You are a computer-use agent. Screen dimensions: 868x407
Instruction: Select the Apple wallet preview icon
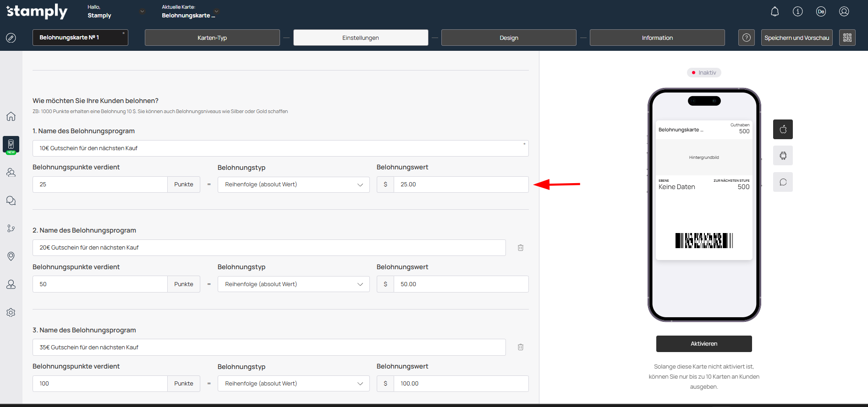click(x=783, y=129)
